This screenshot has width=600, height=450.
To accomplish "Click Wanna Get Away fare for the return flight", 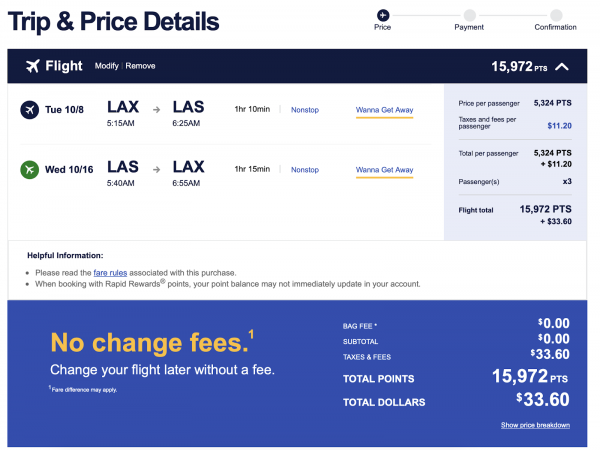I will coord(384,170).
